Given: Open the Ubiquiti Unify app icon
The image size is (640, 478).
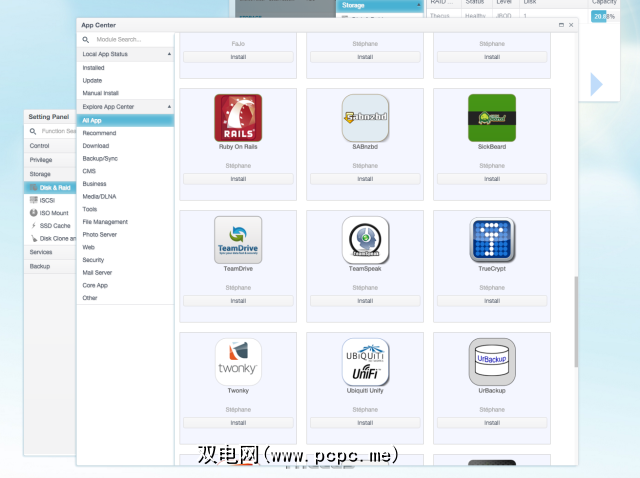Looking at the screenshot, I should 365,362.
